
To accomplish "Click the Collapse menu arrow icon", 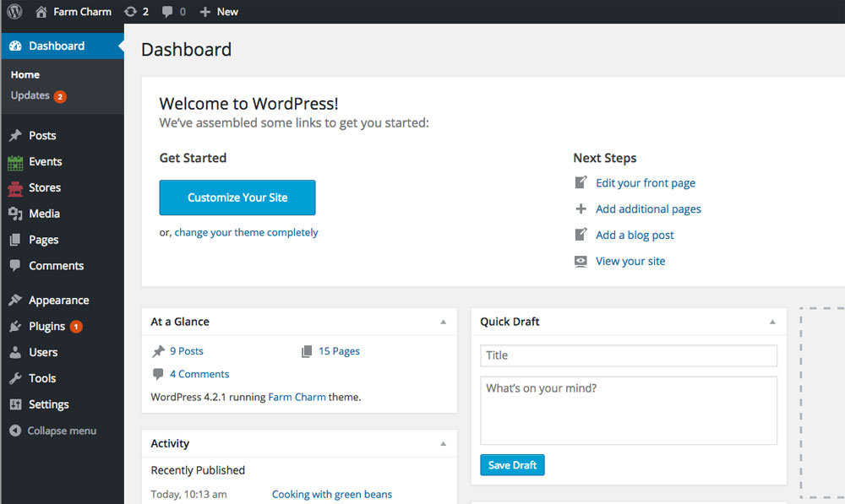I will coord(15,431).
